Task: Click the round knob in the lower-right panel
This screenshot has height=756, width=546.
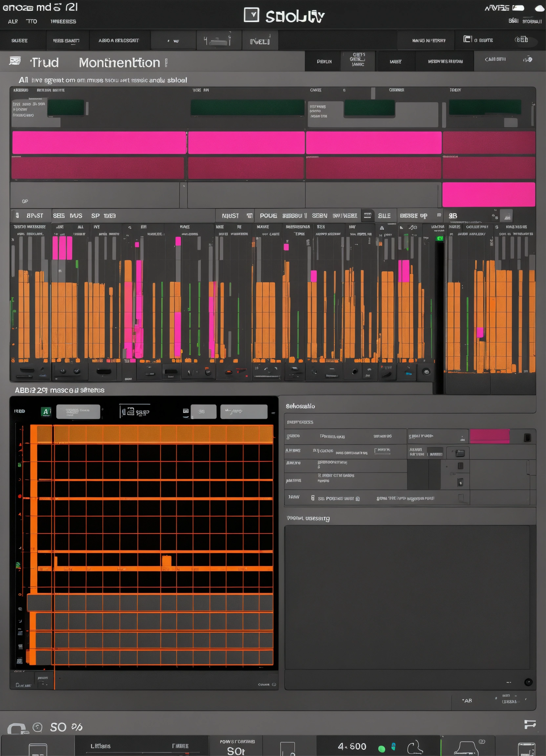Action: [x=528, y=682]
